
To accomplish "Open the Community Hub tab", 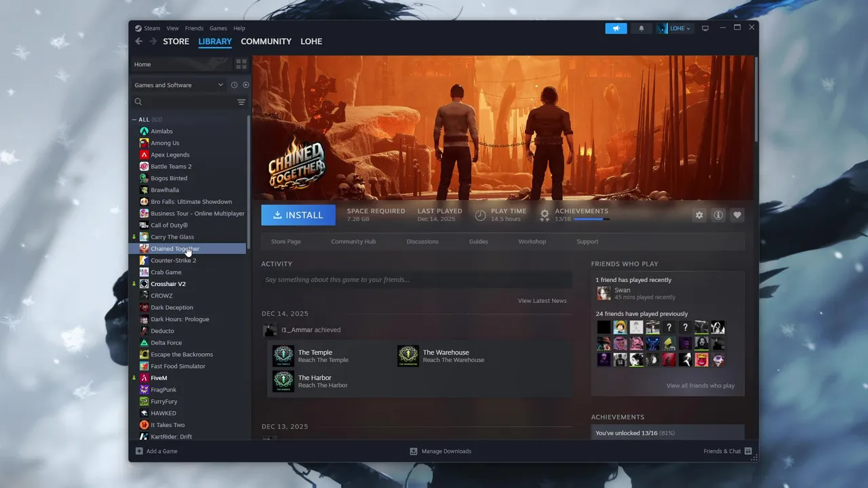I will coord(353,242).
